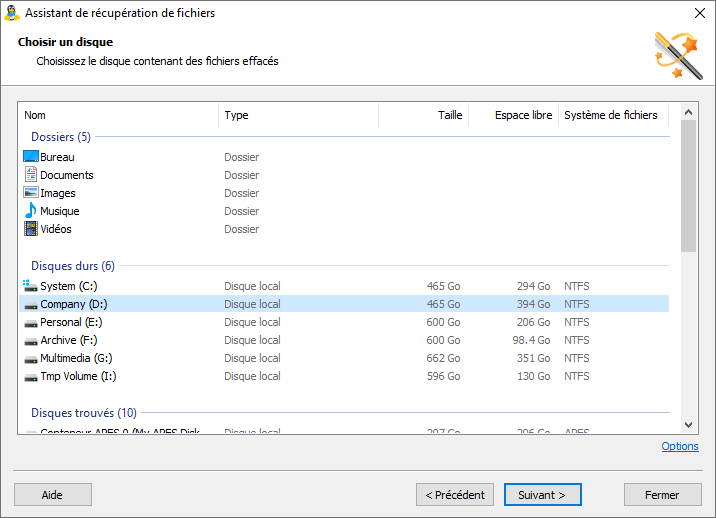
Task: Click the Bureau desktop folder icon
Action: coord(31,157)
